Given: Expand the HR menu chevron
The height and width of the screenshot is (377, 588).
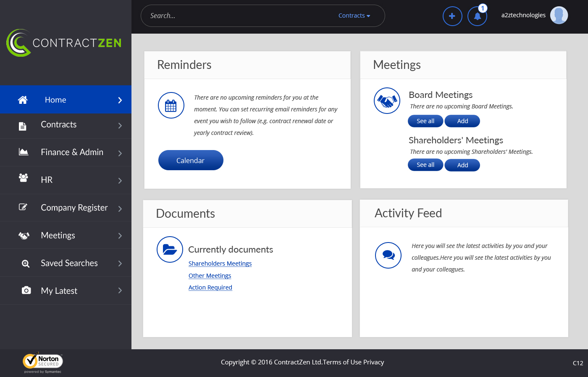Looking at the screenshot, I should click(120, 181).
